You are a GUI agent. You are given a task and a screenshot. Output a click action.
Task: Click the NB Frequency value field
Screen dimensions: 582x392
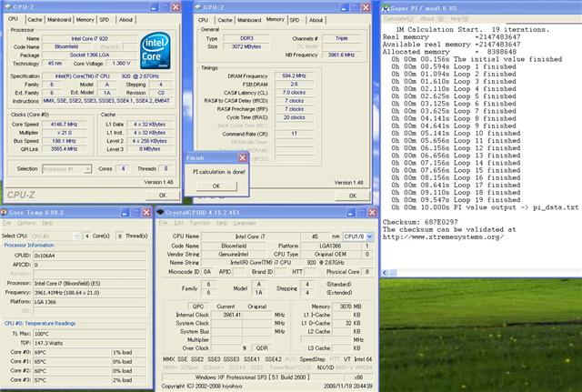pos(341,55)
